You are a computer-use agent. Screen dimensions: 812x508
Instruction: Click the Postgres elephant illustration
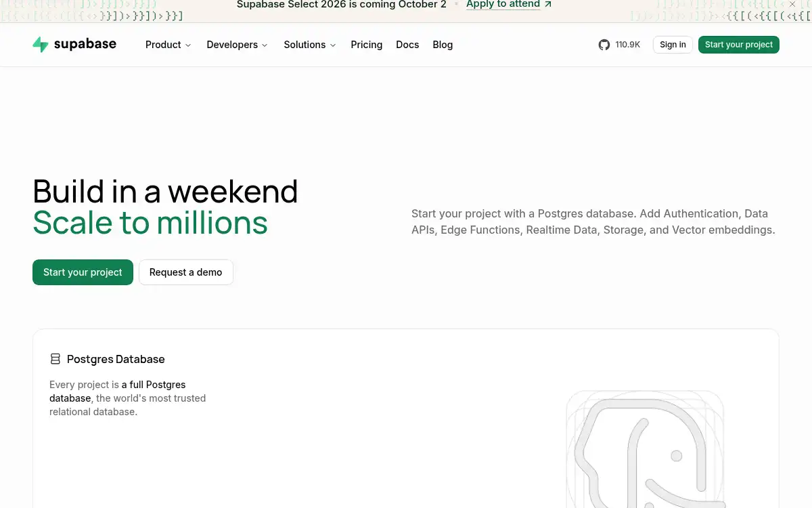coord(645,450)
